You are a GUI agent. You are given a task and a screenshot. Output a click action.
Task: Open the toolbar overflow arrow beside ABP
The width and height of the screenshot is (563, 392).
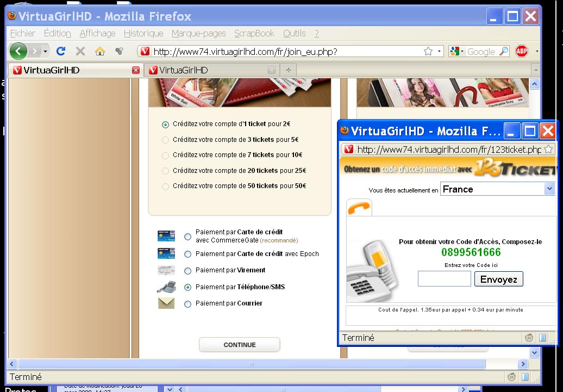click(x=537, y=52)
